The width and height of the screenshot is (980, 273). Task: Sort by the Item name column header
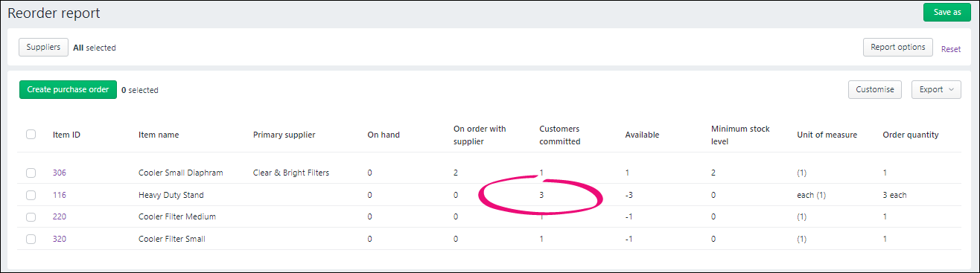pos(159,135)
